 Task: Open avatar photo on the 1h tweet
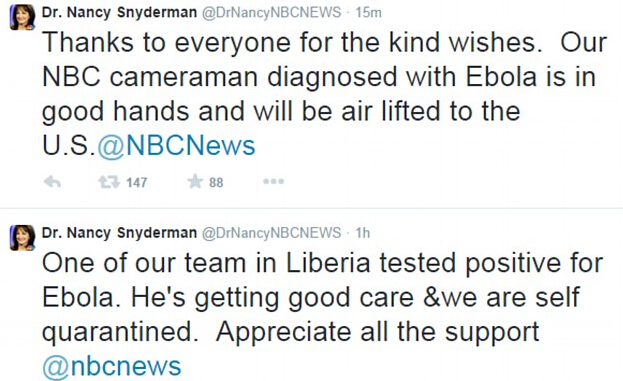click(22, 238)
